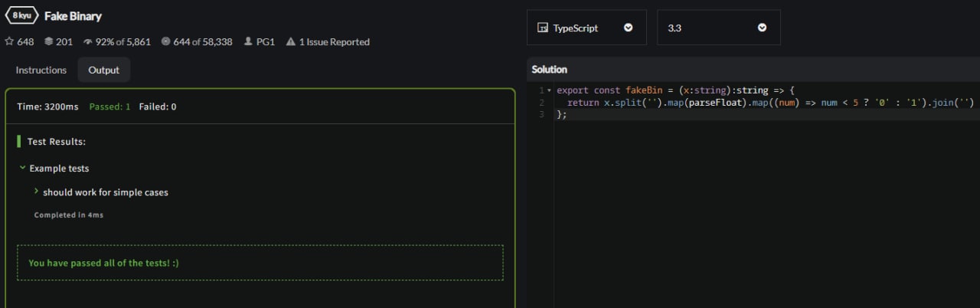Click the 'Failed: 0' result text
Screen dimensions: 980x308
coord(158,106)
